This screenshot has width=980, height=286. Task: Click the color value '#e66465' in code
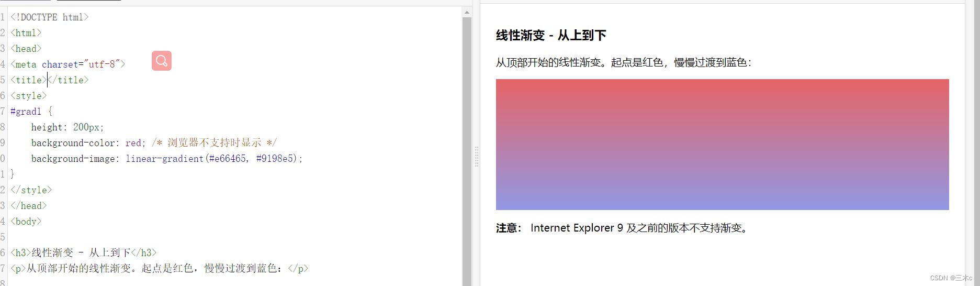click(227, 159)
